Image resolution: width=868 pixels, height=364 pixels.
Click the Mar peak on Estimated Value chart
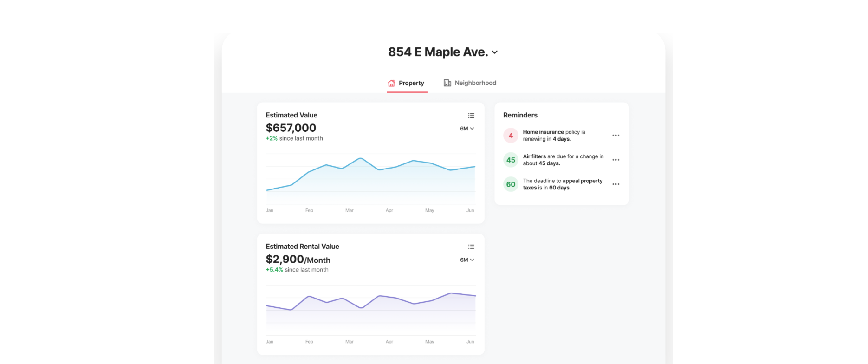(x=361, y=158)
